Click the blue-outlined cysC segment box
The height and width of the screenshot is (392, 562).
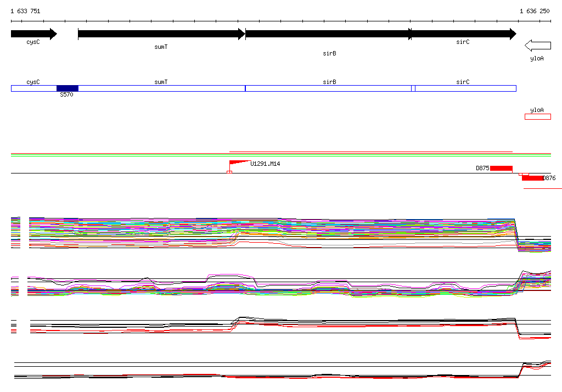coord(33,88)
